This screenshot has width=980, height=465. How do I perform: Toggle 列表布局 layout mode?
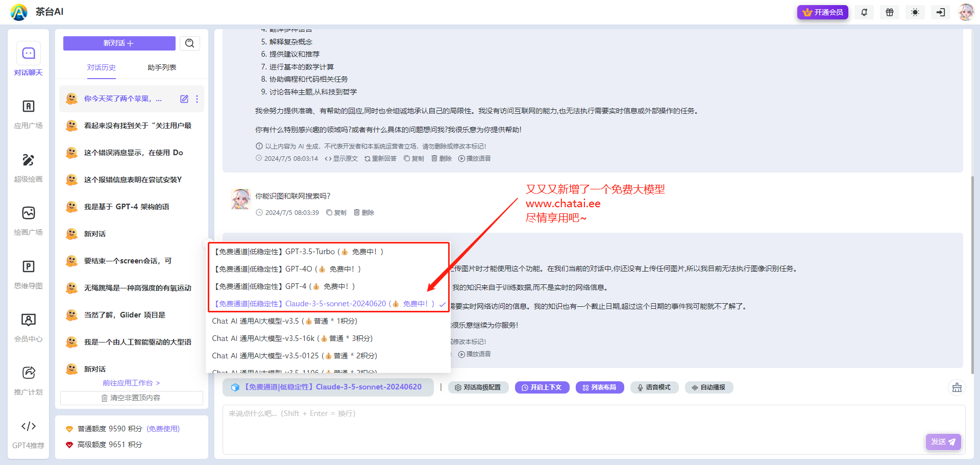click(600, 387)
